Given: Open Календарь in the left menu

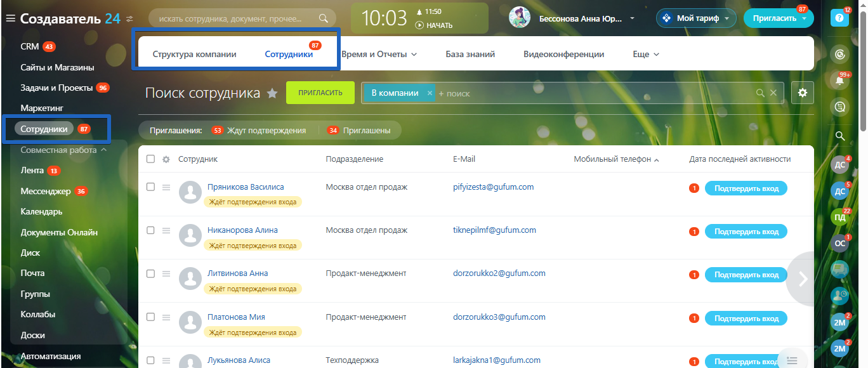Looking at the screenshot, I should (41, 212).
